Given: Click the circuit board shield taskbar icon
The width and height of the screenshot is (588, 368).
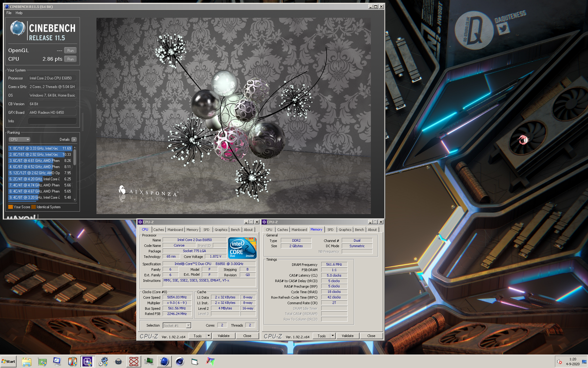Looking at the screenshot, I should pos(42,362).
